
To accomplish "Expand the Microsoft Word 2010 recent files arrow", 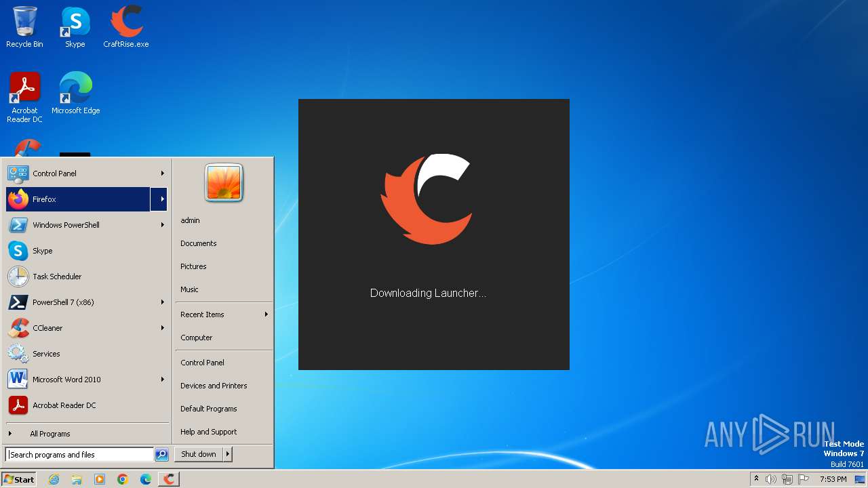I will click(x=163, y=380).
